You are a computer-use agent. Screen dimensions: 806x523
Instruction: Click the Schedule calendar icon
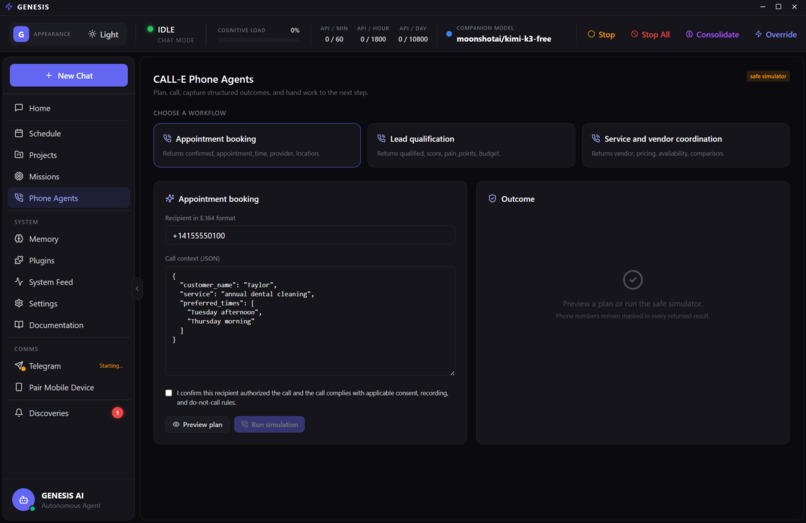[19, 133]
